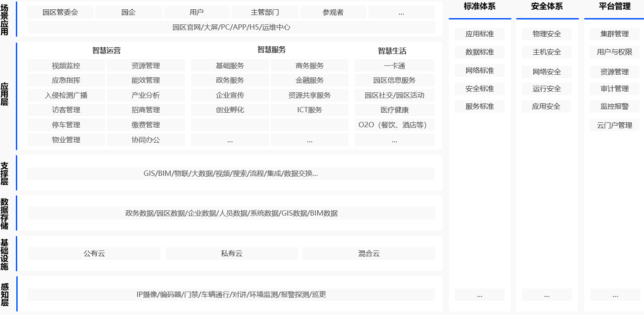Click the 物理安全 item
Viewport: 644px width, 315px height.
click(547, 34)
